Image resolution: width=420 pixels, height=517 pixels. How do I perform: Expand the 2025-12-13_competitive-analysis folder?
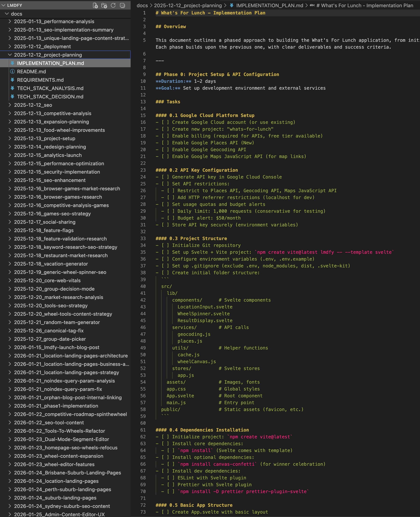(x=10, y=113)
